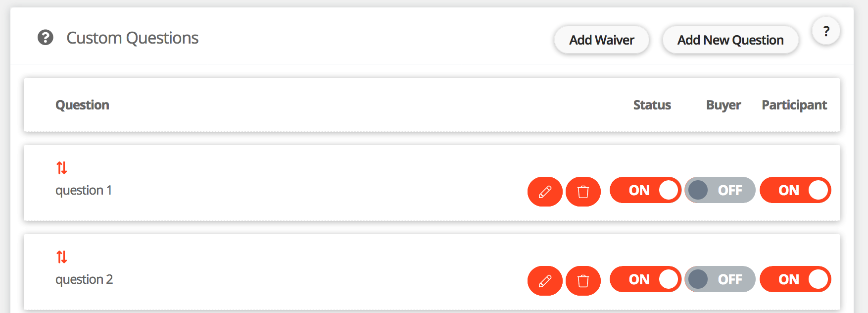
Task: Enable the Buyer toggle for question 1
Action: point(720,190)
